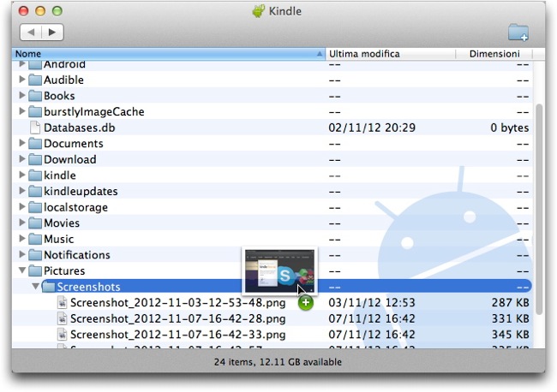Screen dimensions: 557x392
Task: Expand the localstorage folder
Action: [22, 207]
